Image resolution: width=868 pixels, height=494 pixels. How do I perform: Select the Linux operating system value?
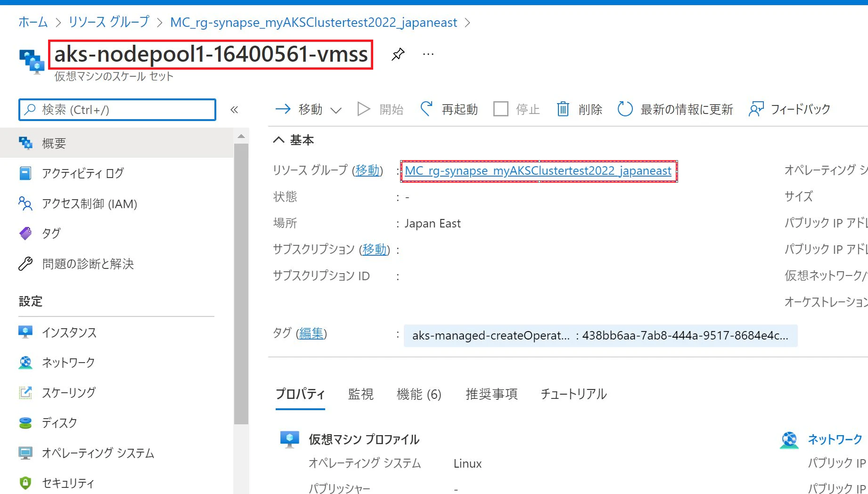click(467, 463)
